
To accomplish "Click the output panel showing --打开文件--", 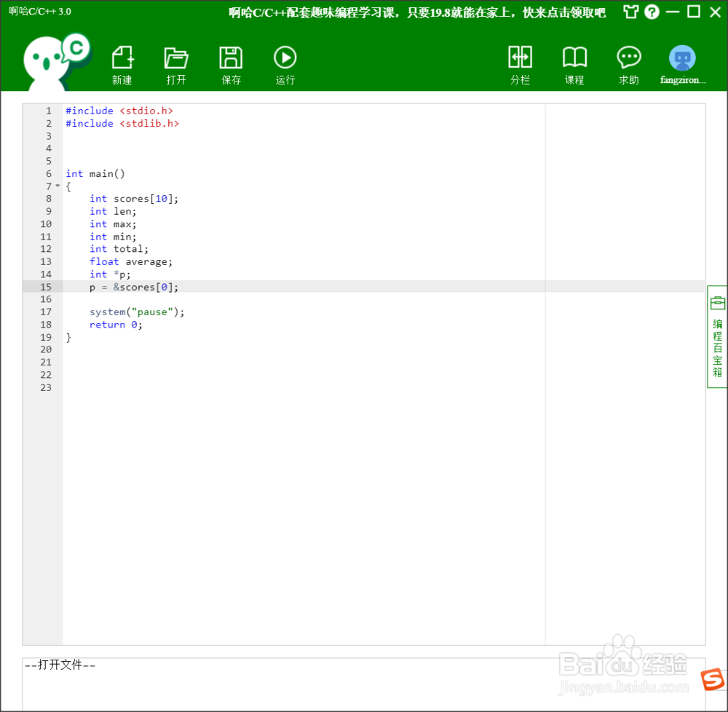I will pyautogui.click(x=363, y=683).
